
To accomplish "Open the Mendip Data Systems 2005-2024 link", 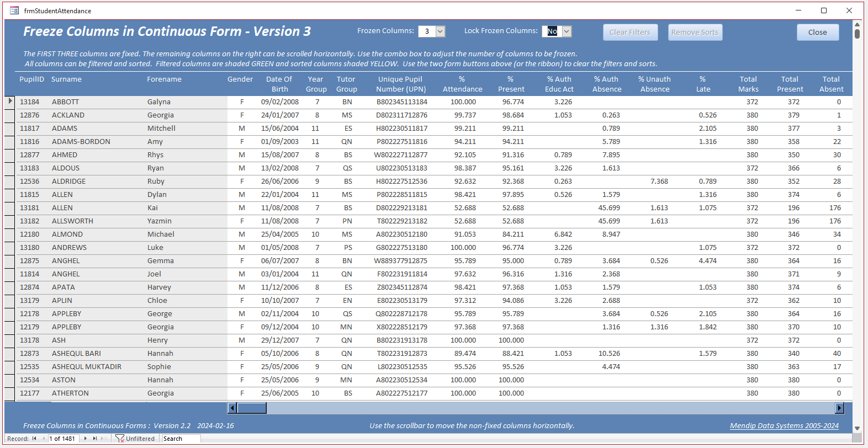I will [784, 425].
